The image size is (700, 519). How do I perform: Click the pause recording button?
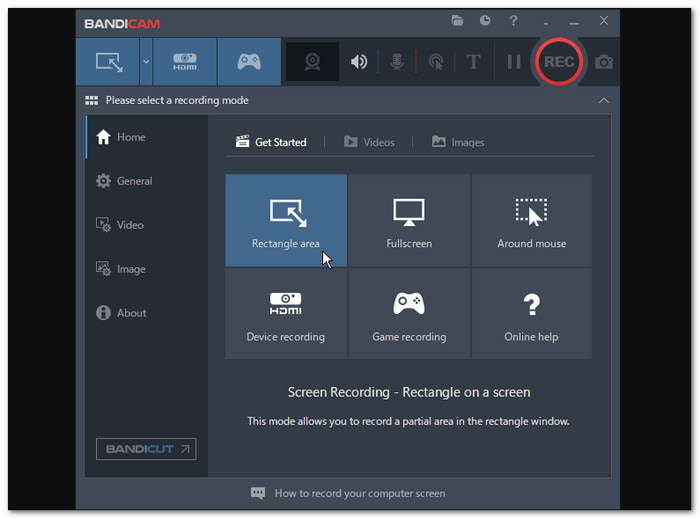click(514, 62)
